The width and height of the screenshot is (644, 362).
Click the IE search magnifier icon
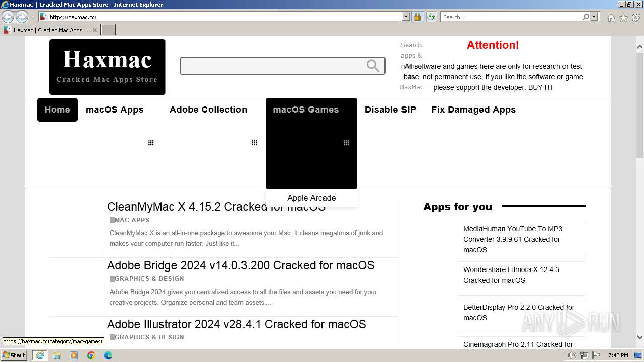tap(586, 17)
